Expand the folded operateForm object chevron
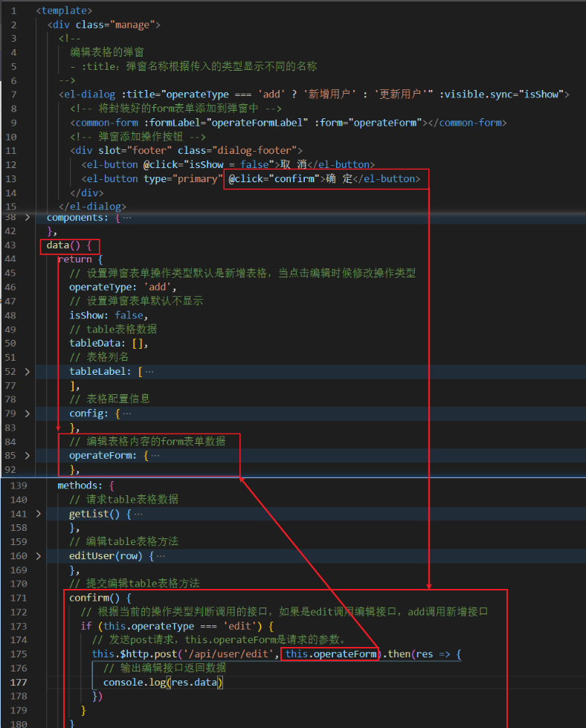The width and height of the screenshot is (586, 728). (28, 455)
